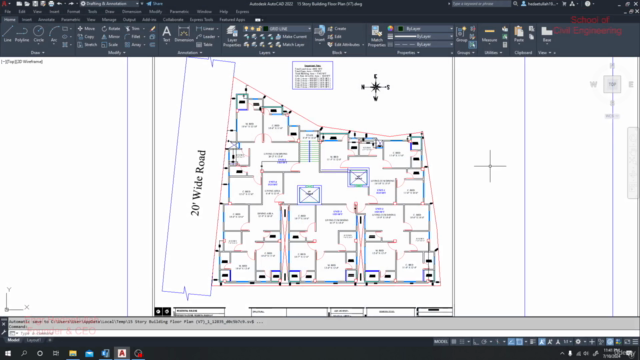Toggle object snap tracking in status bar
The width and height of the screenshot is (640, 360).
[511, 342]
